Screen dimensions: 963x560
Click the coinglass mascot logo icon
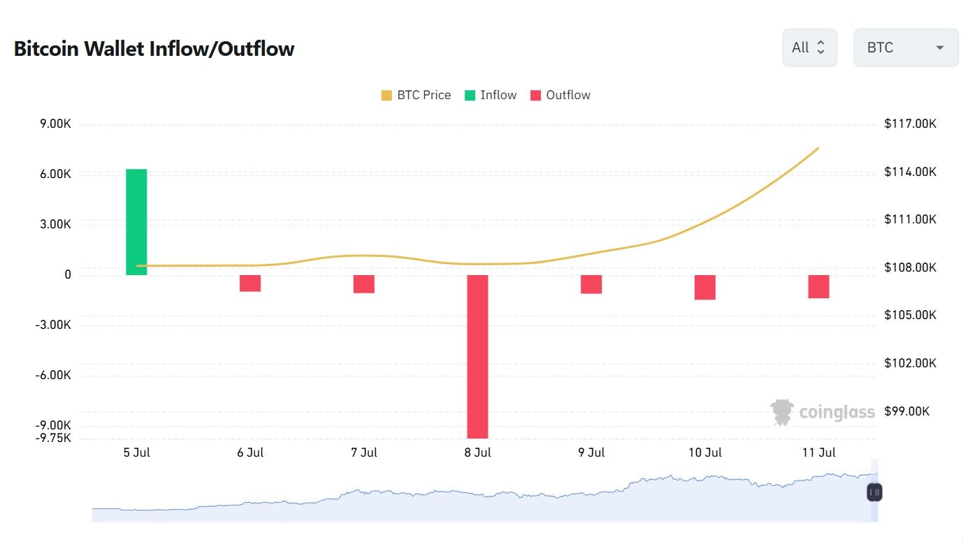781,411
